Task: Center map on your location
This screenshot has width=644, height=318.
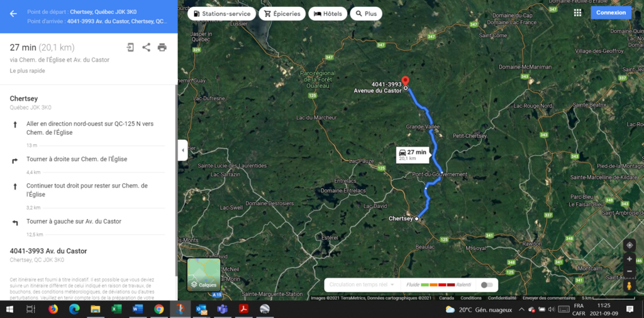Action: pyautogui.click(x=629, y=245)
